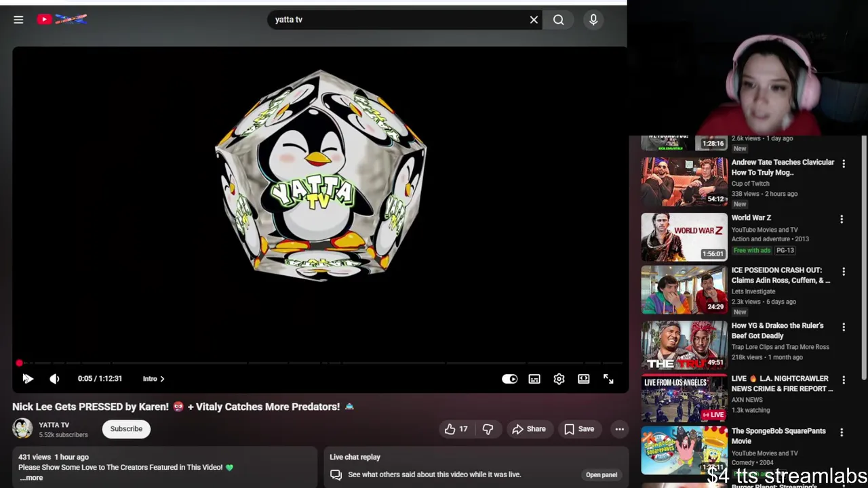The width and height of the screenshot is (868, 488).
Task: Submit search with magnifier button
Action: (558, 20)
